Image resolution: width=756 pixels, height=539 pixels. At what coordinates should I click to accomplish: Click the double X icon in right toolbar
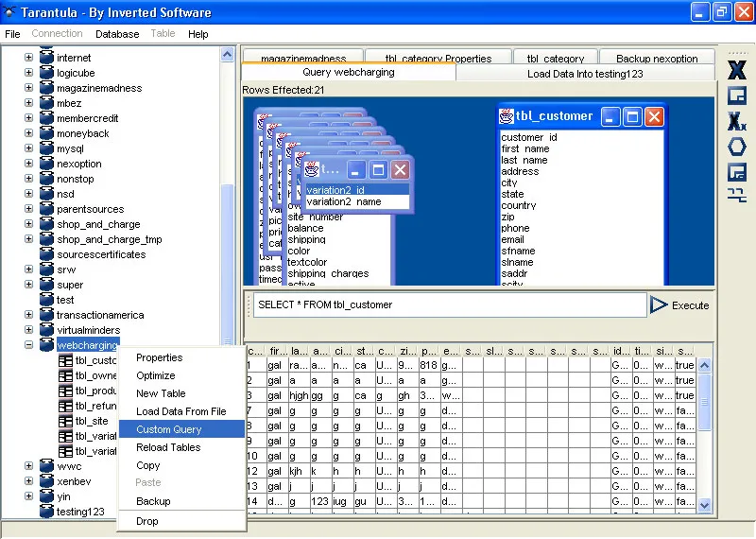[737, 121]
